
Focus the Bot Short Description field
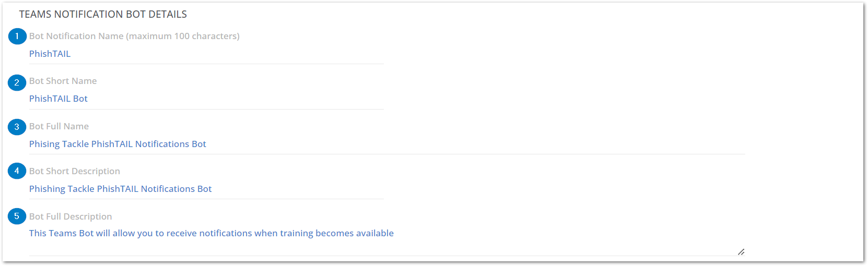coord(206,189)
